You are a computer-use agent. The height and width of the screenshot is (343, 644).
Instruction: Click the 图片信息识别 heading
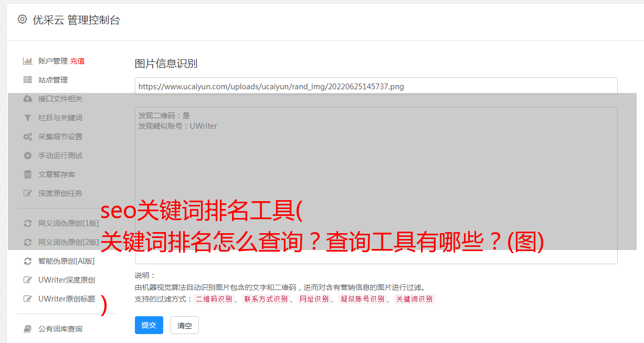(166, 64)
